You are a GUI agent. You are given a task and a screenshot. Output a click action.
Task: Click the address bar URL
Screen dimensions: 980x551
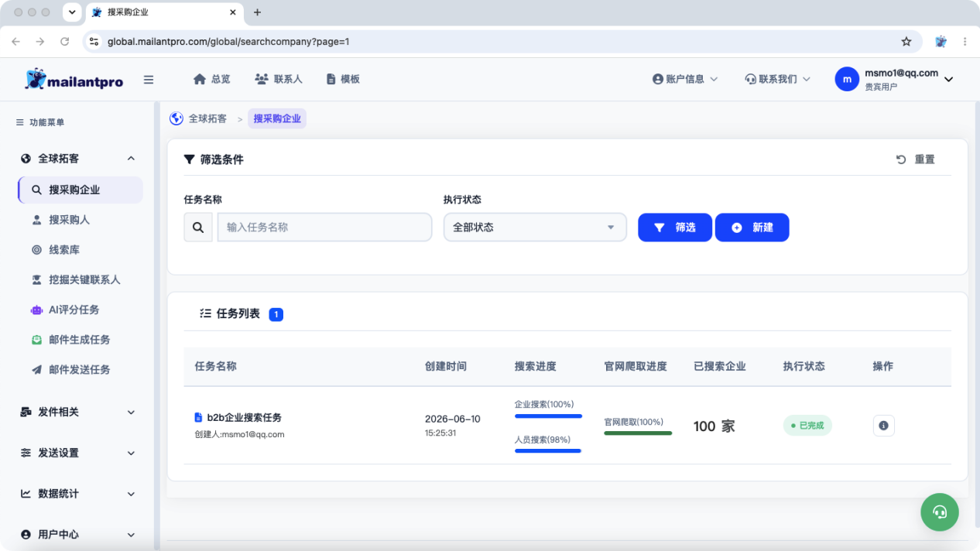pos(228,42)
